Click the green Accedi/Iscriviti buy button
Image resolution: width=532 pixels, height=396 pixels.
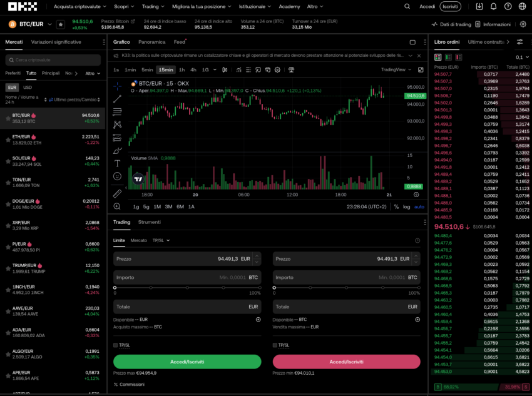tap(187, 362)
